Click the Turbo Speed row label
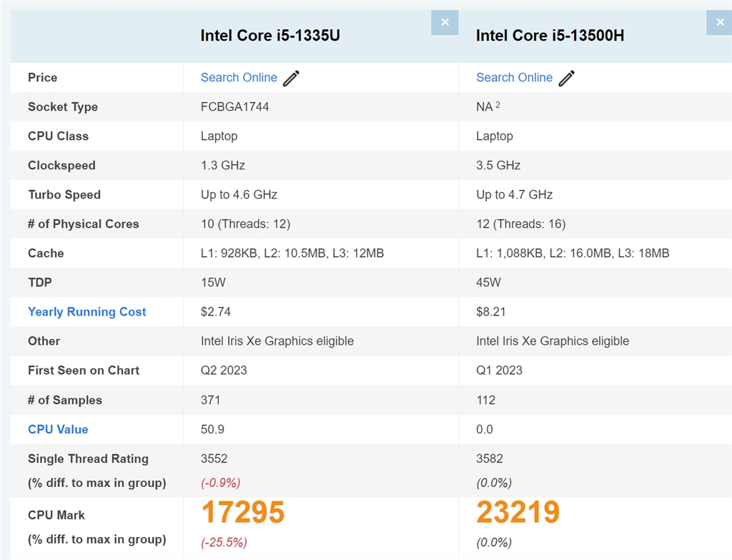 64,195
